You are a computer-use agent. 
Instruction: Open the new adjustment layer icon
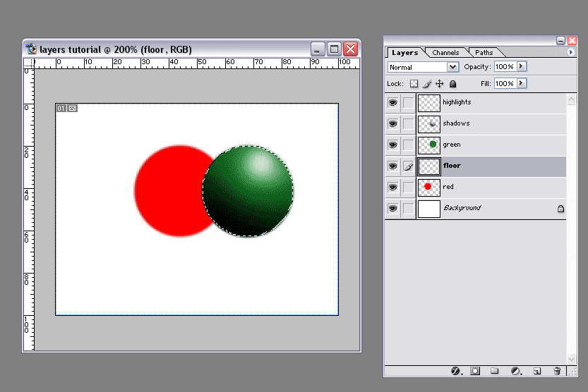(x=516, y=371)
